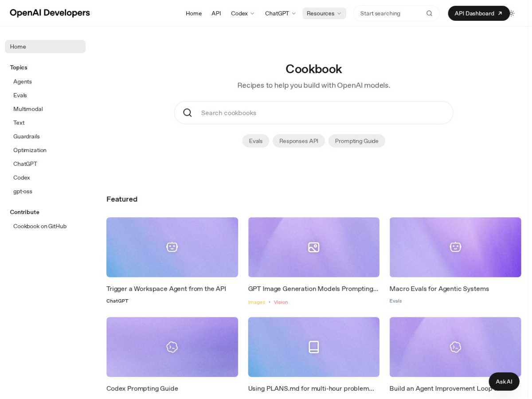Click robot icon on Macro Evals card
The image size is (532, 399).
pyautogui.click(x=455, y=247)
